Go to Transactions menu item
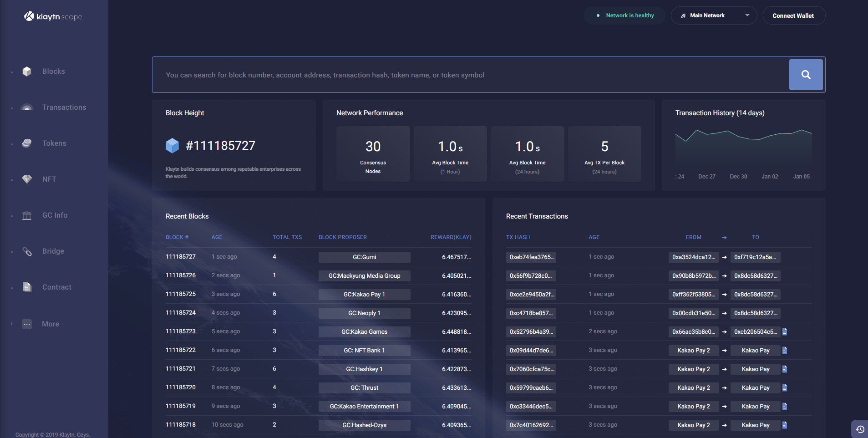The width and height of the screenshot is (868, 438). (x=64, y=107)
